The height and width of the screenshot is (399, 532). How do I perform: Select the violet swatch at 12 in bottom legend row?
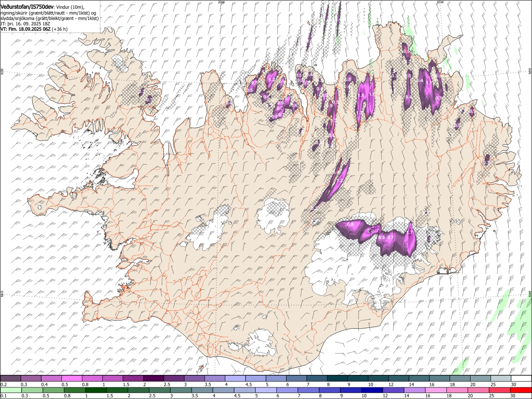point(393,390)
